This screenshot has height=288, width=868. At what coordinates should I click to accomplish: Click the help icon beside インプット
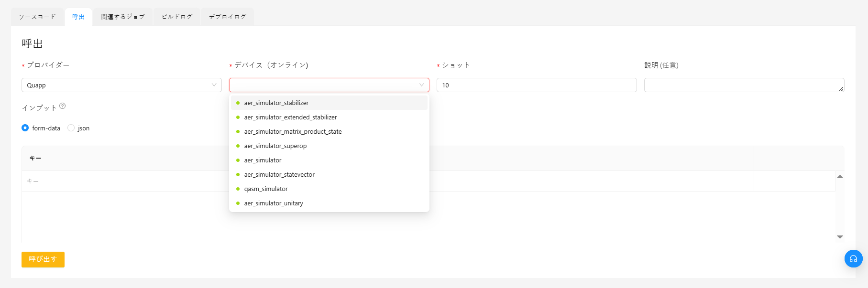pos(63,106)
